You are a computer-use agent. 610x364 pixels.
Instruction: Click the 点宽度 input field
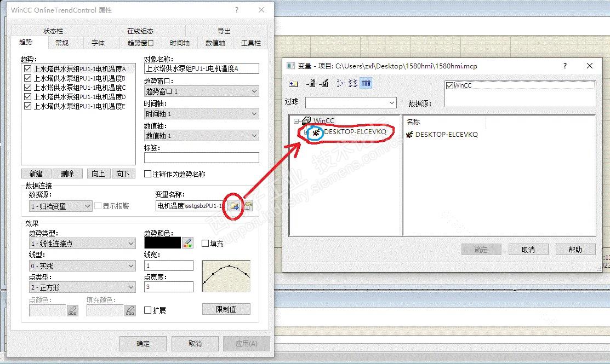tap(169, 287)
